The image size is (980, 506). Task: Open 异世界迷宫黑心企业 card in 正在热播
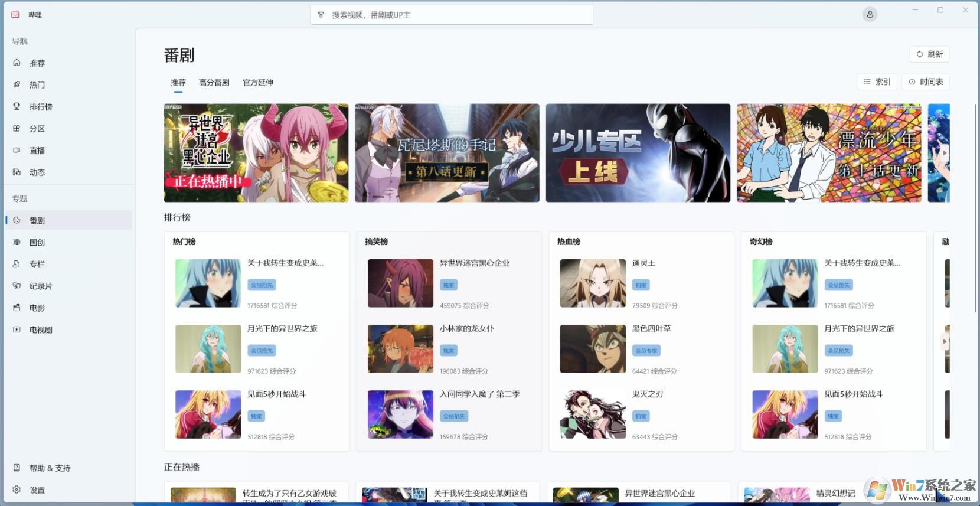(x=639, y=493)
